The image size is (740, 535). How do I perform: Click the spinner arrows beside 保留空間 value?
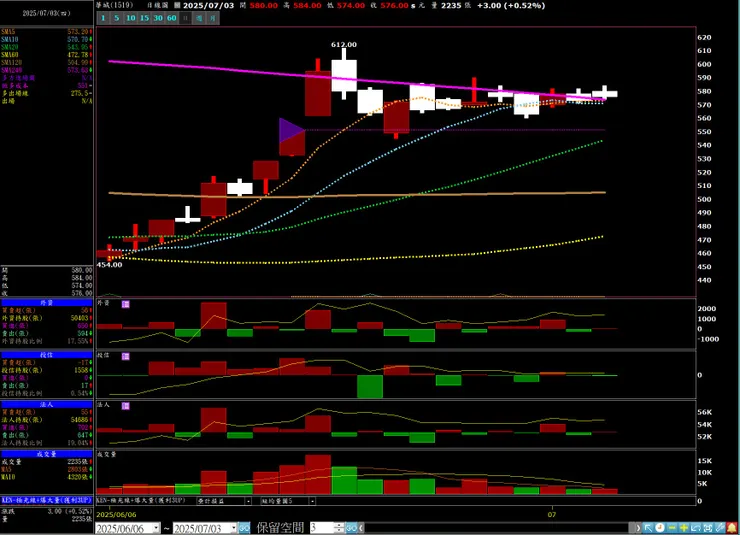(339, 527)
